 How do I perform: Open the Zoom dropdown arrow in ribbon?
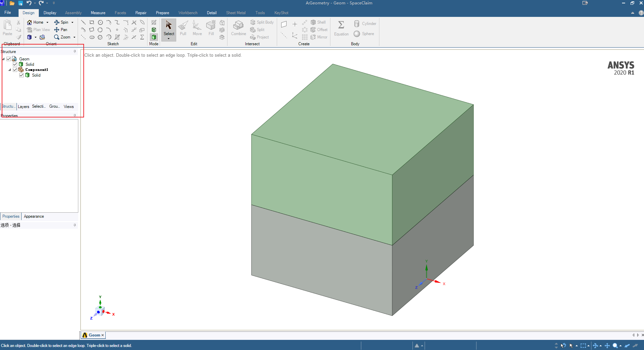coord(74,37)
